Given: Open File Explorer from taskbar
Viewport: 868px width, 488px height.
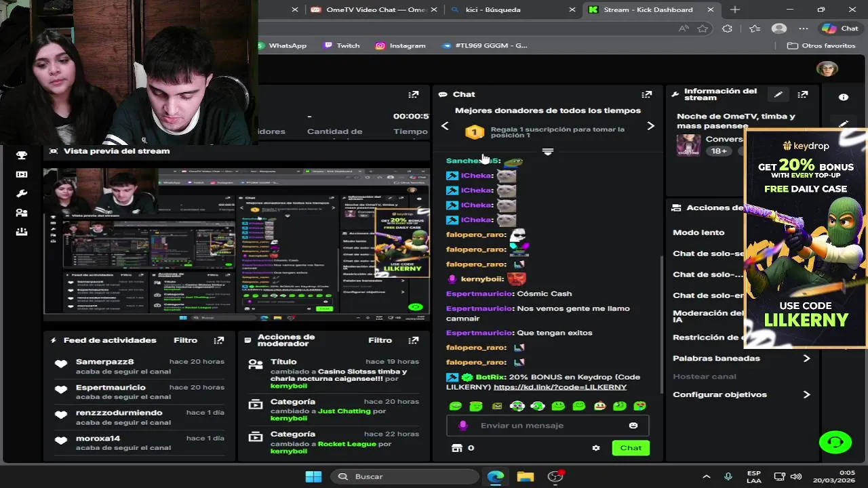Looking at the screenshot, I should tap(526, 476).
